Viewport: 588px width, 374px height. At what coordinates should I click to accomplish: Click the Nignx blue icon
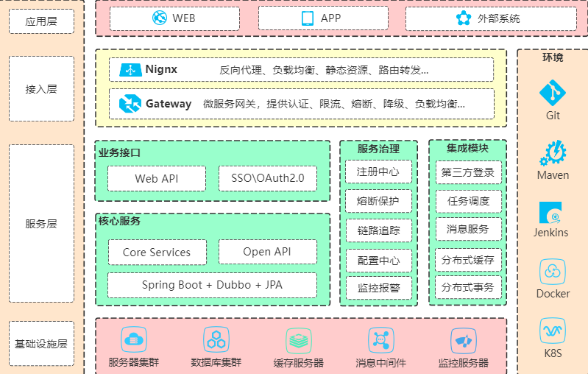[130, 70]
